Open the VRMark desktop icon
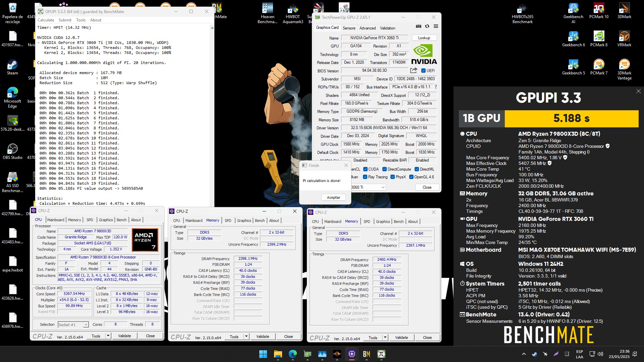644x362 pixels. [x=624, y=39]
